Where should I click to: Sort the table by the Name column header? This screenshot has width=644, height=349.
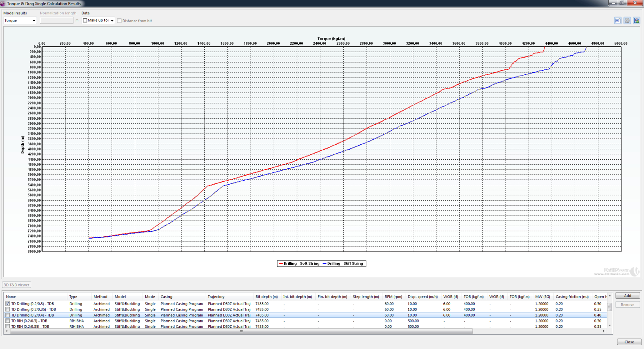[11, 297]
